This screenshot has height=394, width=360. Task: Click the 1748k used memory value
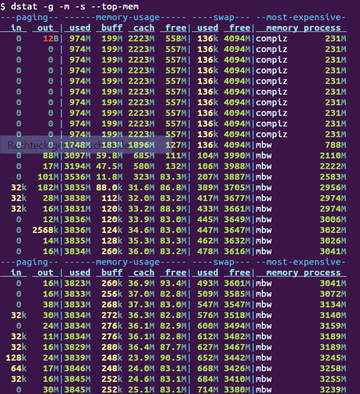[77, 145]
